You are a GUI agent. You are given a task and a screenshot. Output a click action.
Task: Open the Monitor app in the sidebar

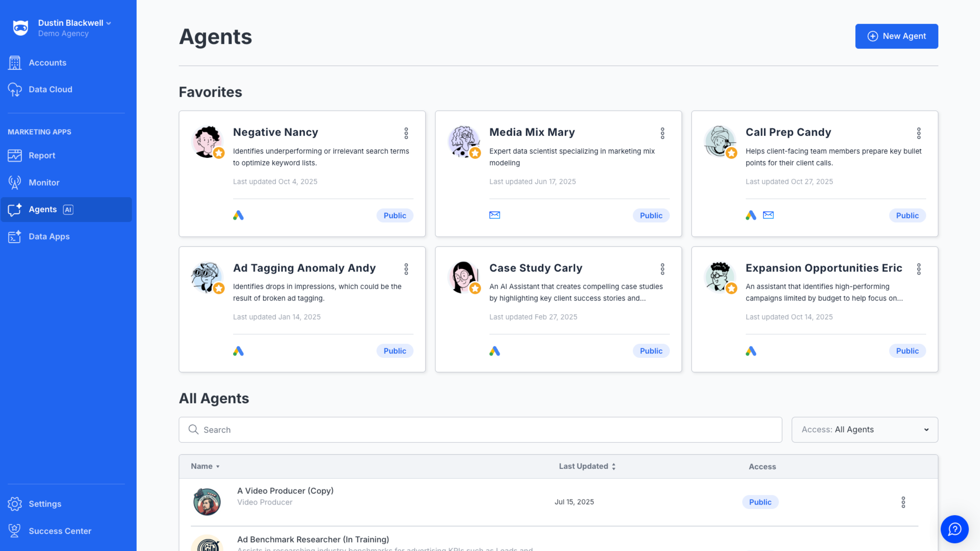(44, 182)
